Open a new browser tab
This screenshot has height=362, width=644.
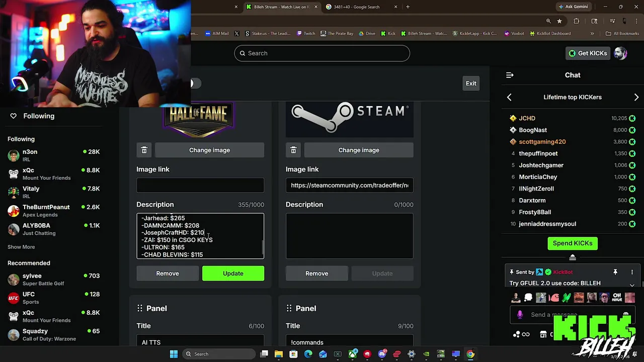(x=408, y=7)
